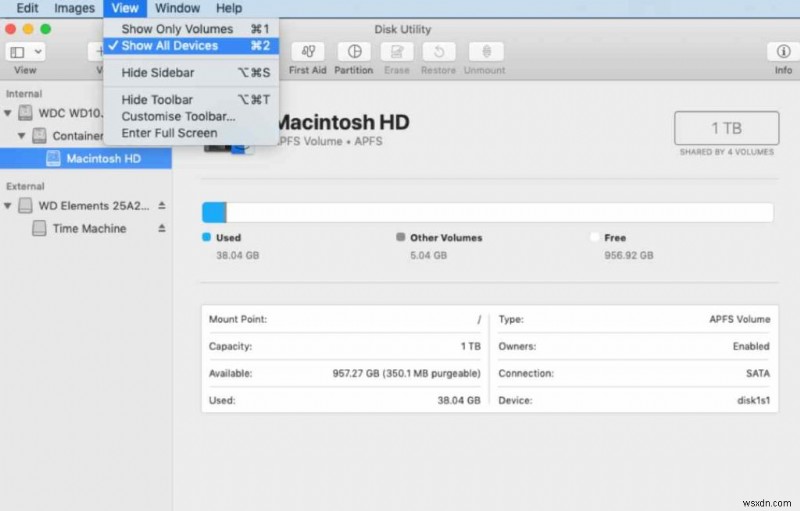Click the 'External' sidebar section header
Viewport: 800px width, 511px height.
(x=25, y=186)
